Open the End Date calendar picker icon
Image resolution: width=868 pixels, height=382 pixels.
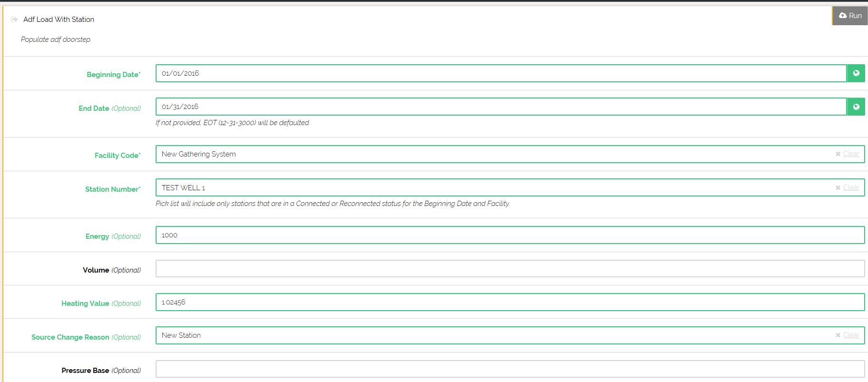point(856,107)
